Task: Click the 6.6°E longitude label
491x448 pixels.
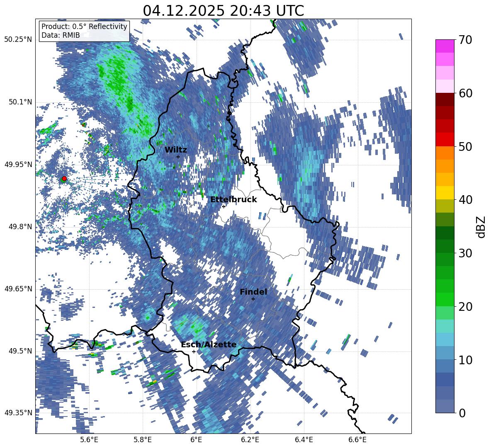Action: [x=357, y=440]
